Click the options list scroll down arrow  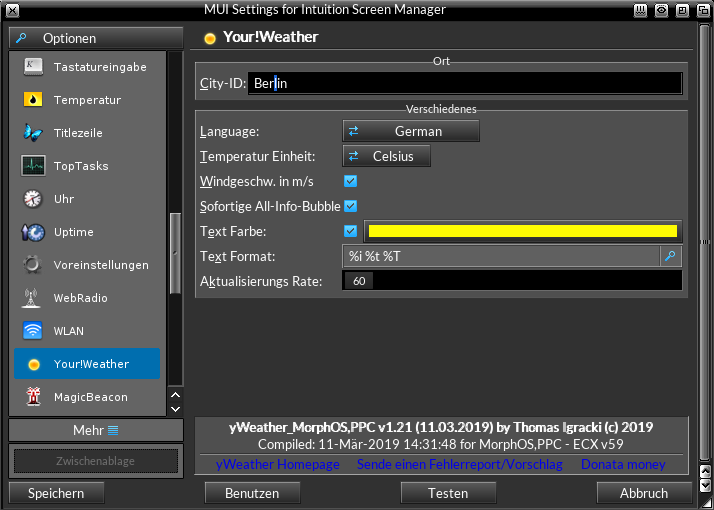[x=175, y=409]
